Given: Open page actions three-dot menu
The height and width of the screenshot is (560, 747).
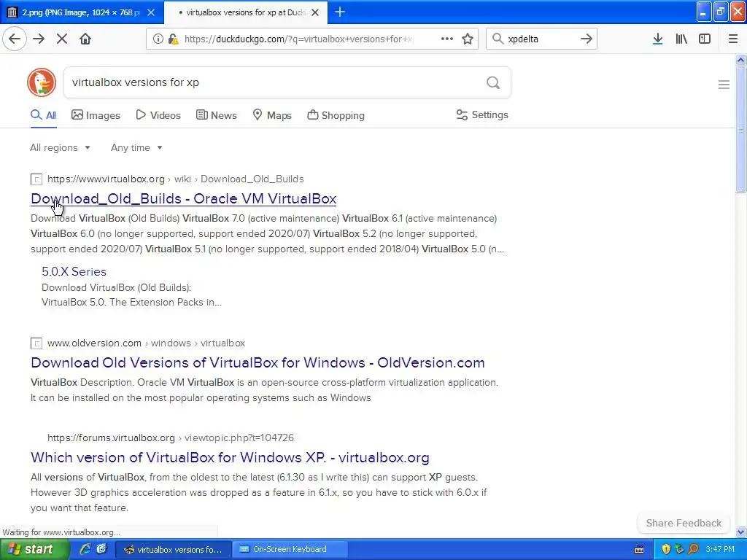Looking at the screenshot, I should point(447,39).
